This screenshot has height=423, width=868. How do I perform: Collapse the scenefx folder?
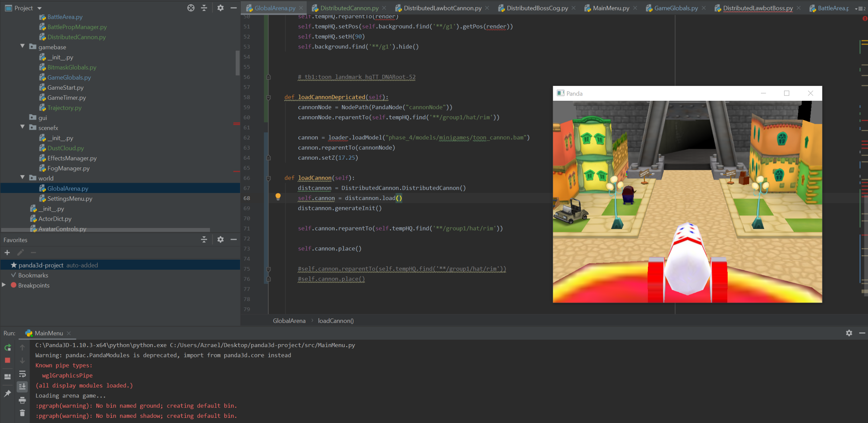click(23, 127)
